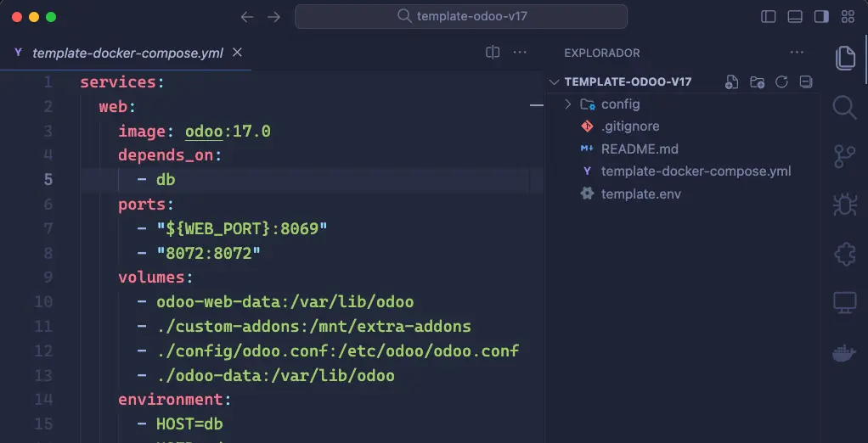The width and height of the screenshot is (868, 443).
Task: Refresh the Explorer file tree
Action: pyautogui.click(x=781, y=82)
